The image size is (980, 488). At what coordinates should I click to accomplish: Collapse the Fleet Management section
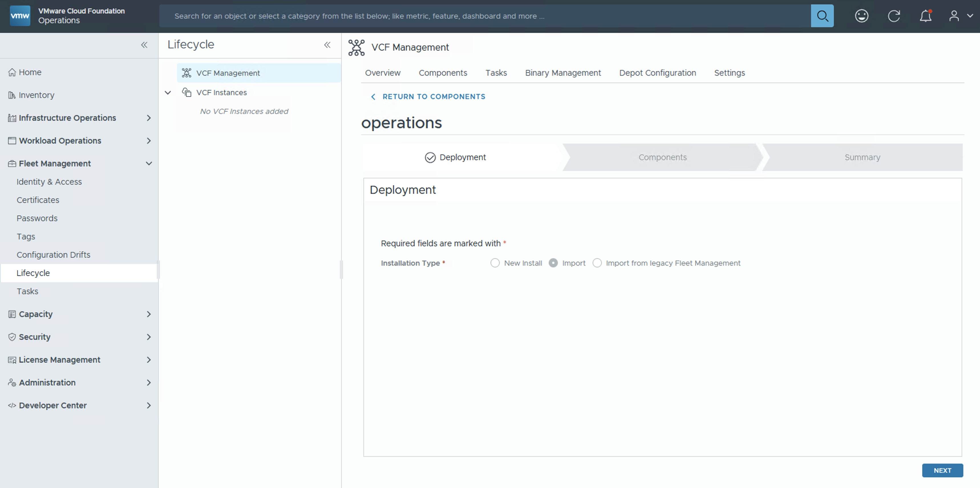point(149,164)
